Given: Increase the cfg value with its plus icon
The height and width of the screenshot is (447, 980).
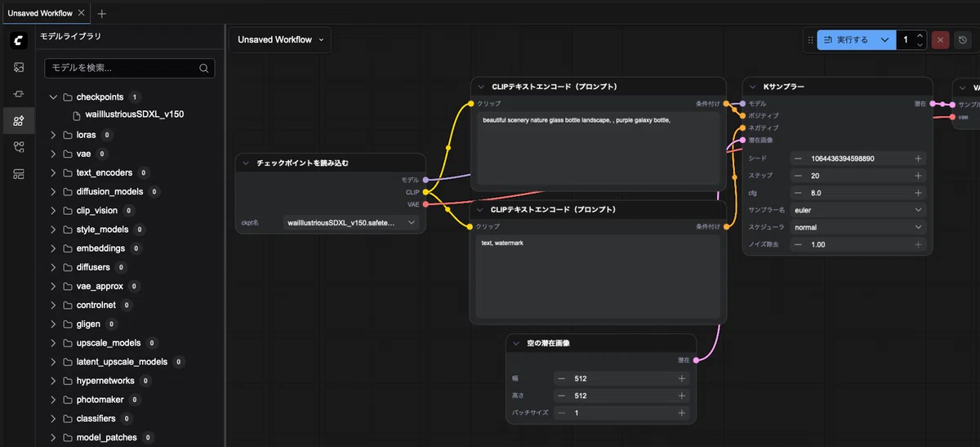Looking at the screenshot, I should pos(918,193).
